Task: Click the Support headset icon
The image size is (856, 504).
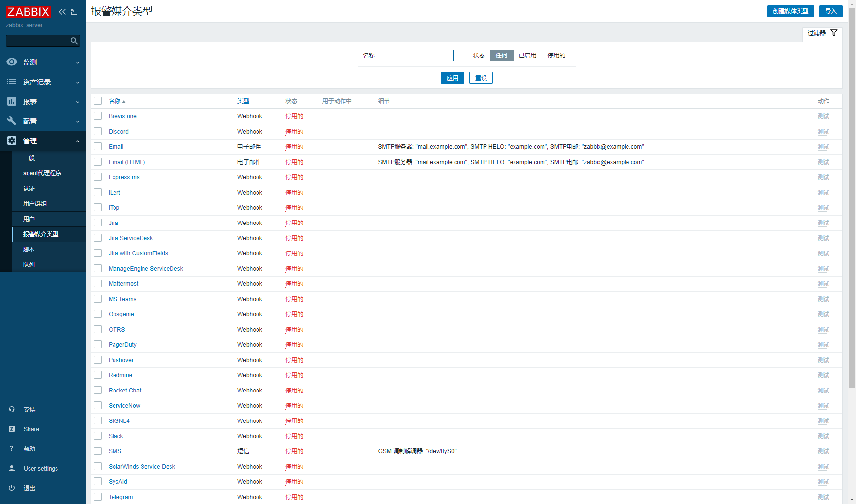Action: point(12,409)
